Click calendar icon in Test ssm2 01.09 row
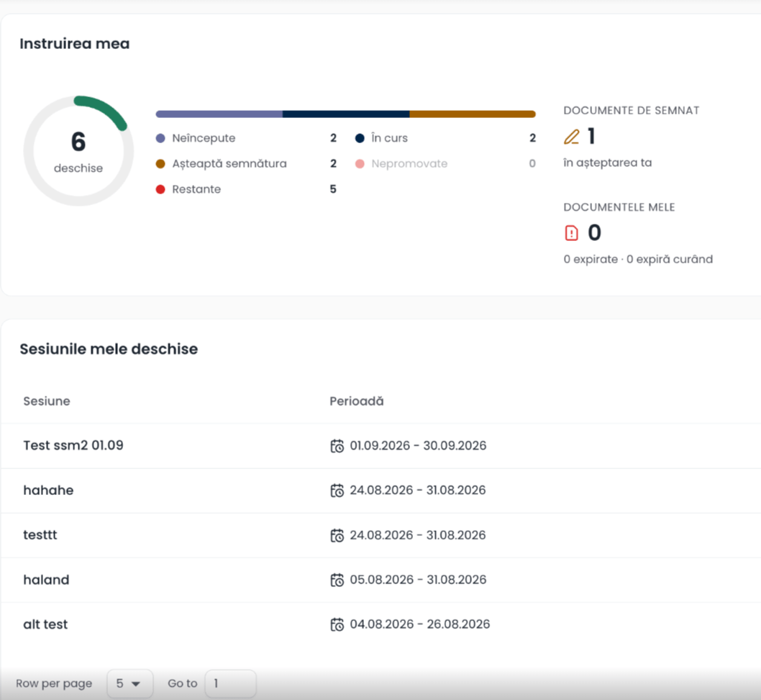This screenshot has height=700, width=761. click(337, 445)
